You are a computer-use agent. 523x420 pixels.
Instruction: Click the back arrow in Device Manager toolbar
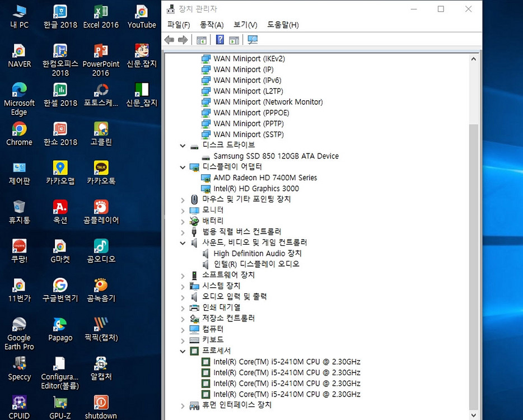coord(170,40)
